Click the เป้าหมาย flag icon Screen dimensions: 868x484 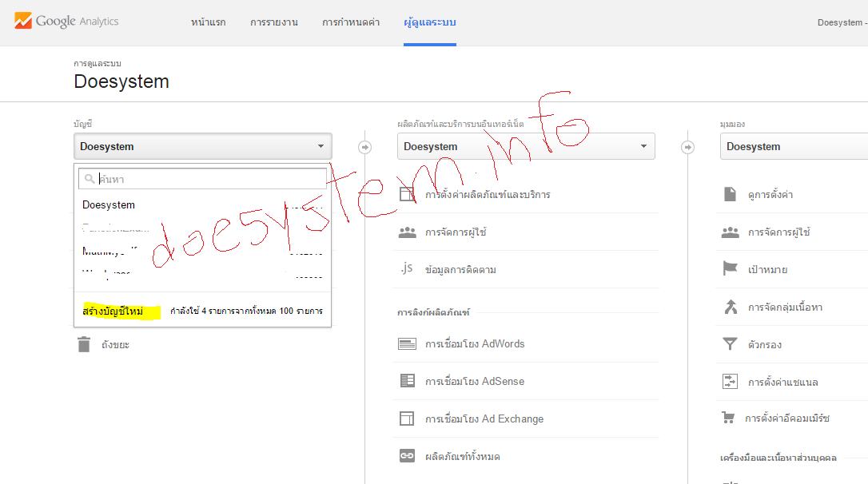click(731, 268)
